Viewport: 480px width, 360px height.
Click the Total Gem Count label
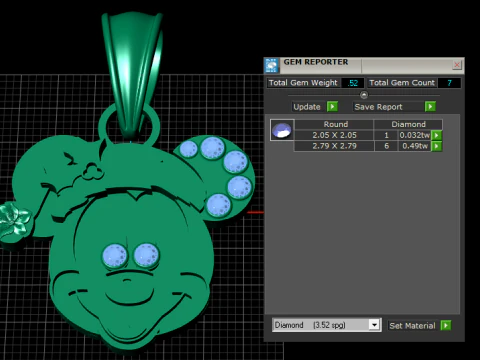click(x=402, y=83)
